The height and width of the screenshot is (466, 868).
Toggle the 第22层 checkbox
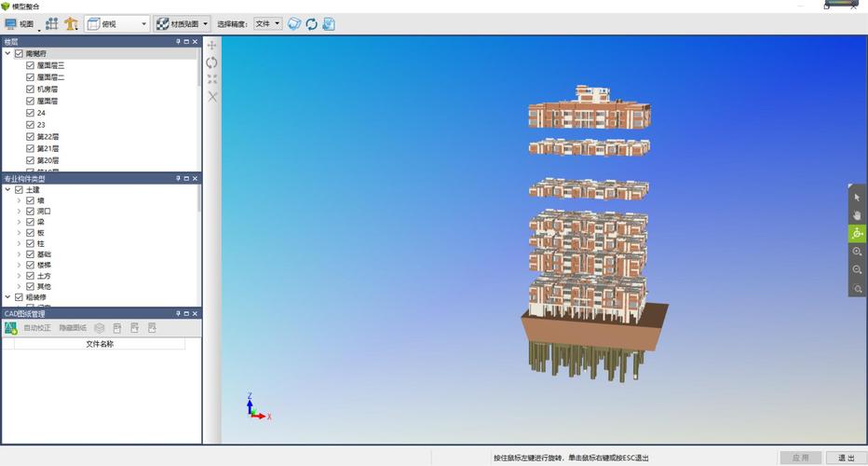pyautogui.click(x=31, y=137)
